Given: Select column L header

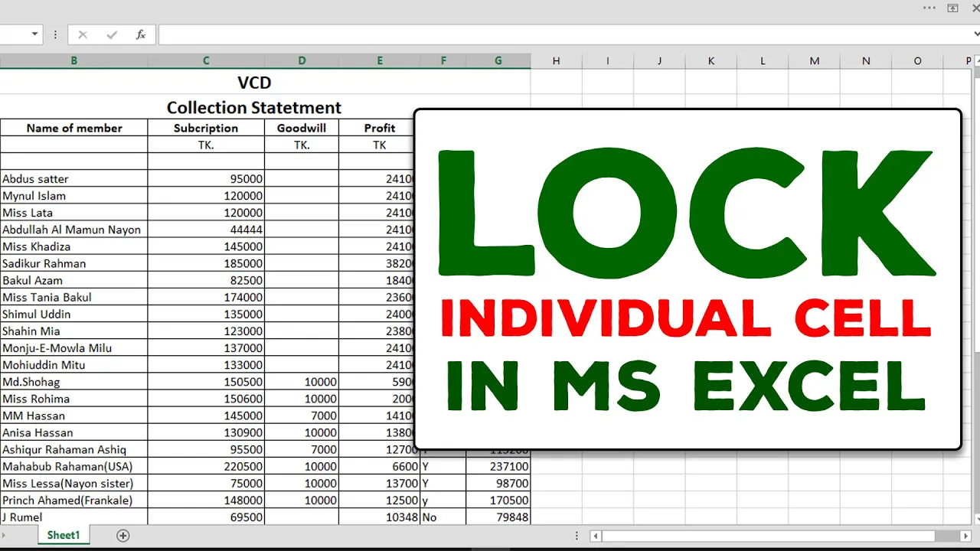Looking at the screenshot, I should [x=763, y=60].
